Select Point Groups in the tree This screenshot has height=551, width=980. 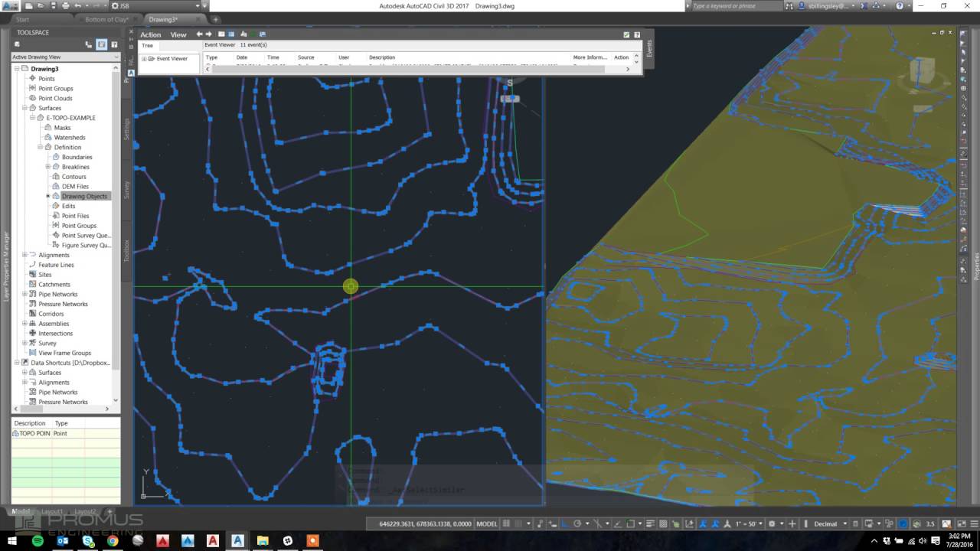(56, 89)
